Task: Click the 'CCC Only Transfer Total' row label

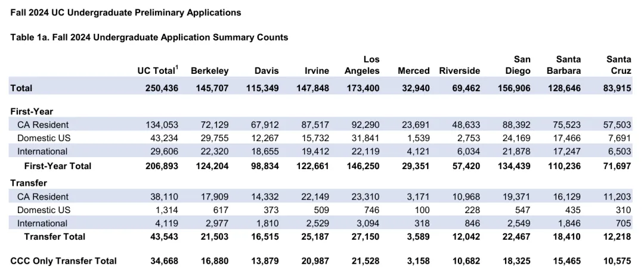Action: [64, 261]
